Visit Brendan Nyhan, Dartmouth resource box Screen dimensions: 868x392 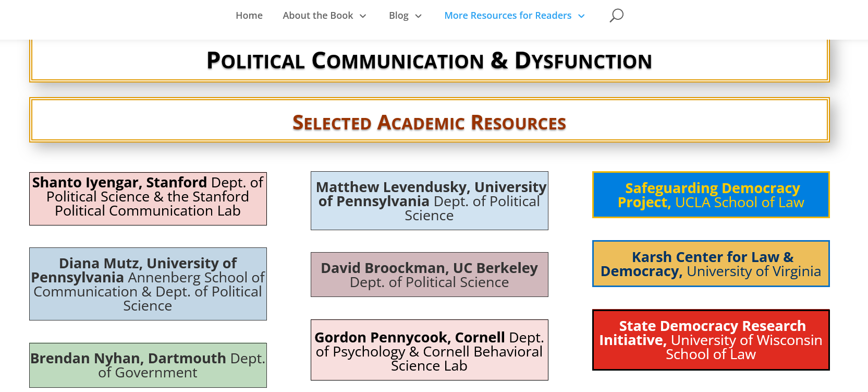point(148,365)
